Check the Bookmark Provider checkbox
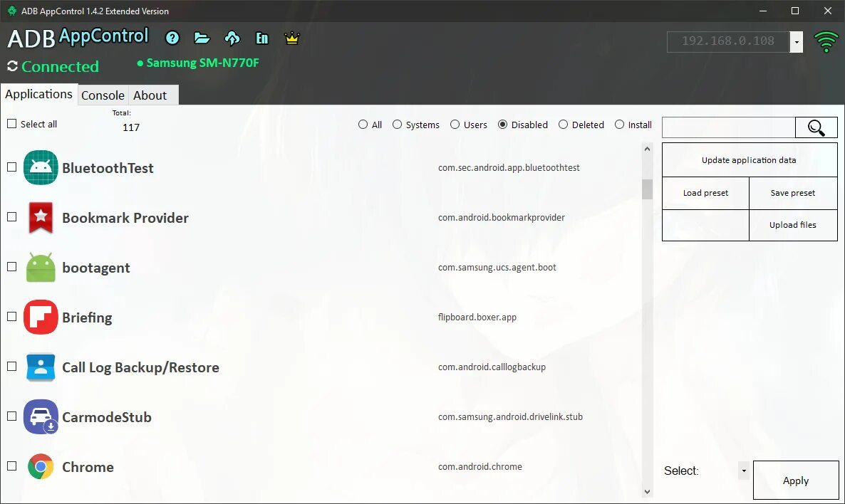Image resolution: width=845 pixels, height=504 pixels. (12, 217)
